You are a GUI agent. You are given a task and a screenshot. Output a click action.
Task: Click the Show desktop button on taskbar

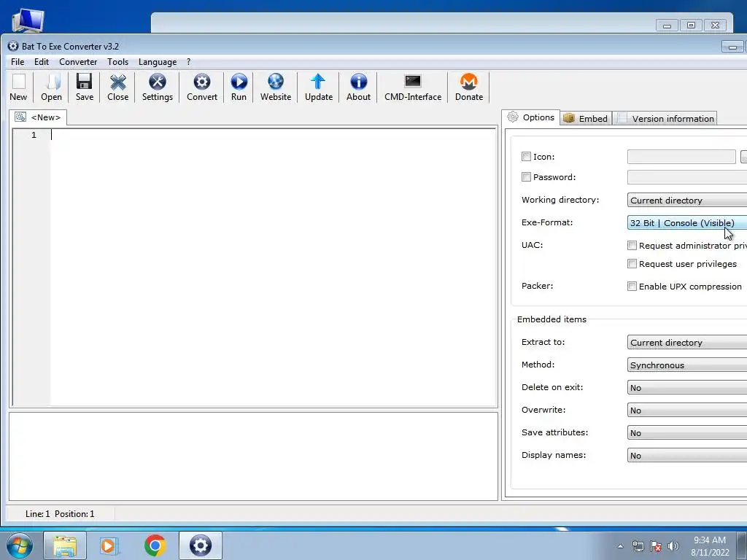[742, 545]
